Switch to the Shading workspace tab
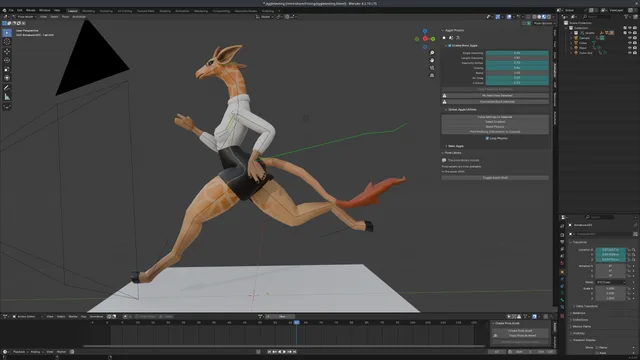This screenshot has height=360, width=640. click(x=165, y=11)
